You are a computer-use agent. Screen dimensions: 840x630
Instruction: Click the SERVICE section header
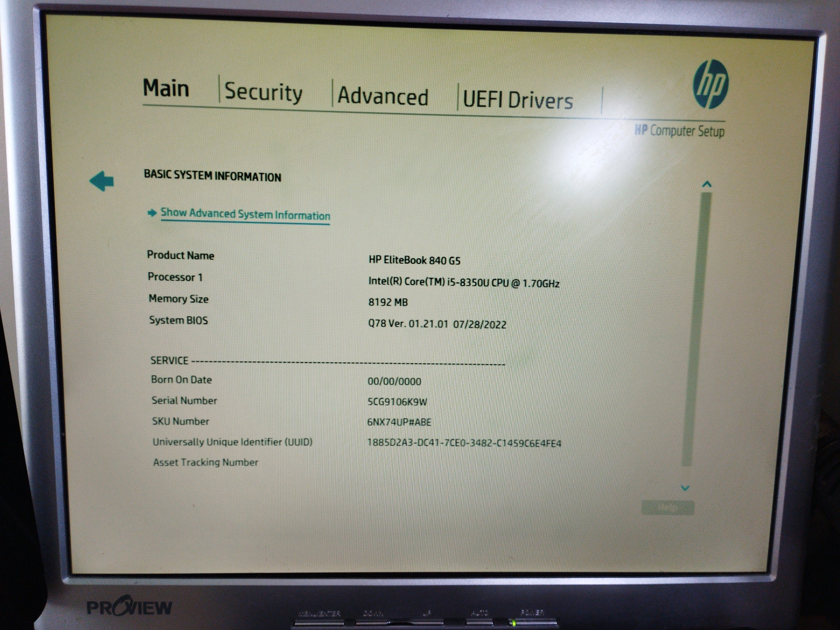coord(169,360)
